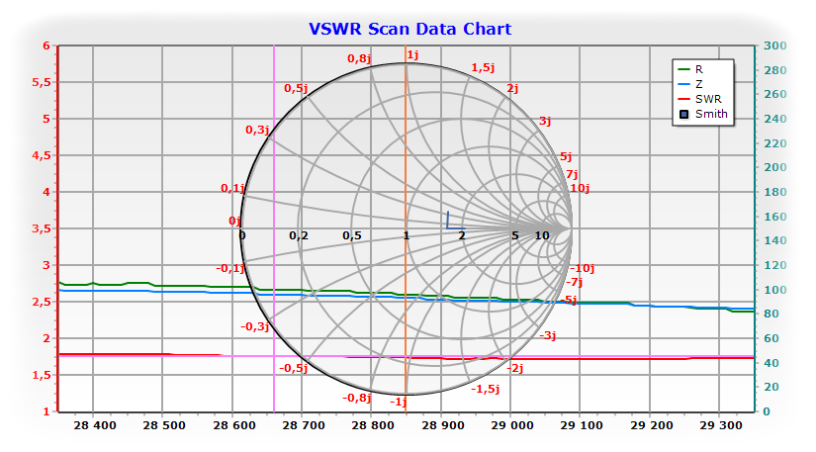This screenshot has width=816, height=452.
Task: Click the Smith chart 0,5j label
Action: [296, 89]
